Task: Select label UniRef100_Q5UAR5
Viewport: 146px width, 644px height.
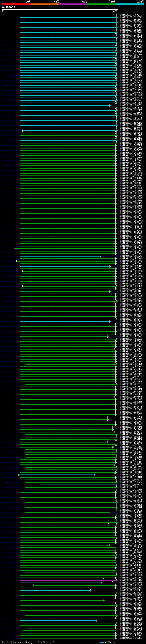Action: (131, 374)
